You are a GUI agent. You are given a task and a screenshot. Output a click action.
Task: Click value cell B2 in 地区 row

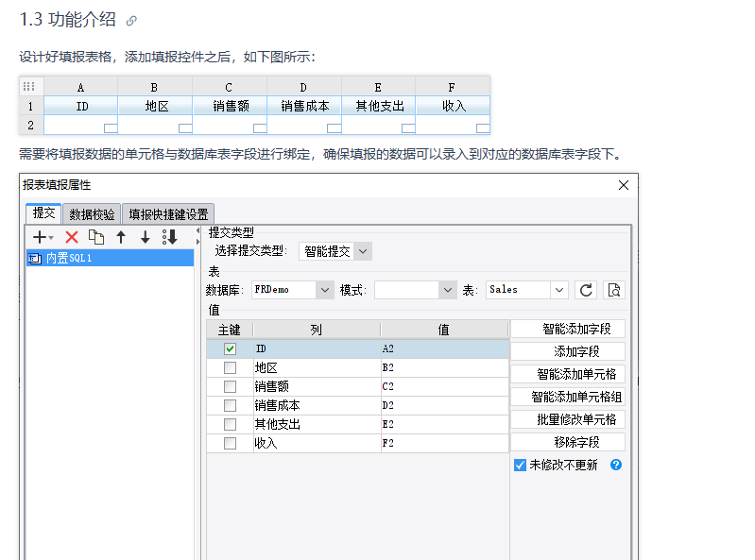[444, 368]
